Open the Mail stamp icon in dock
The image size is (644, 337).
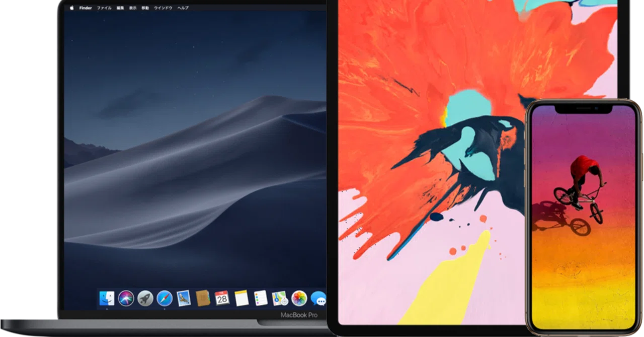(184, 298)
